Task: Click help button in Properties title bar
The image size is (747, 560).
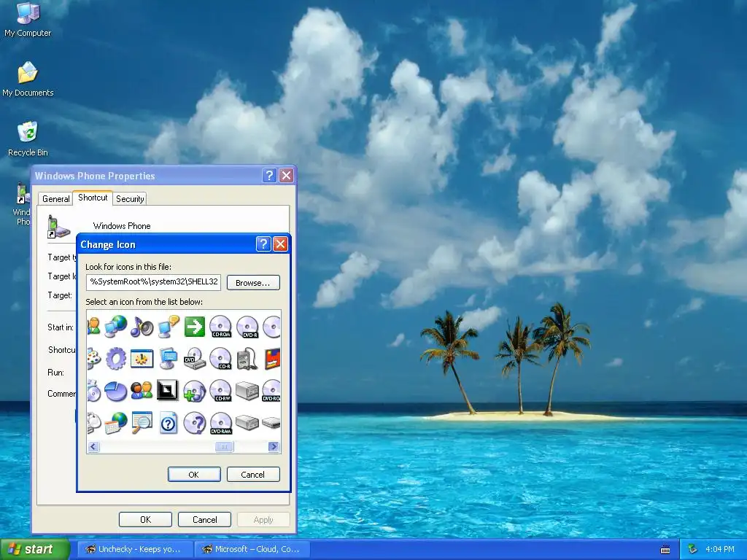Action: 269,176
